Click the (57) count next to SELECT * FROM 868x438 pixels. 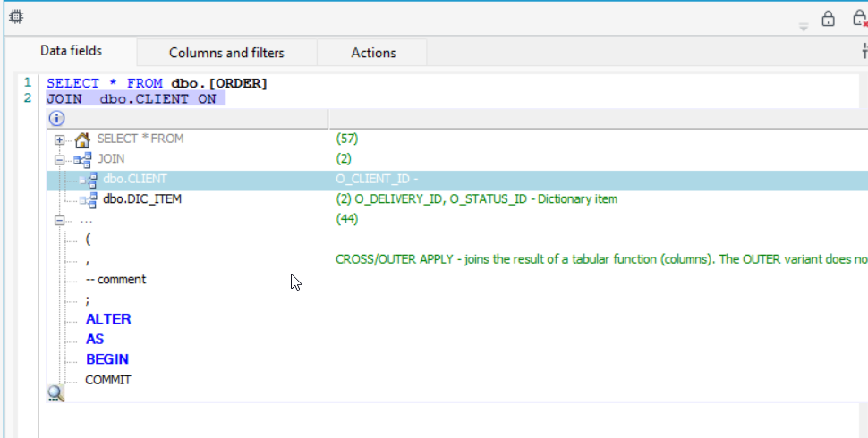click(x=347, y=139)
